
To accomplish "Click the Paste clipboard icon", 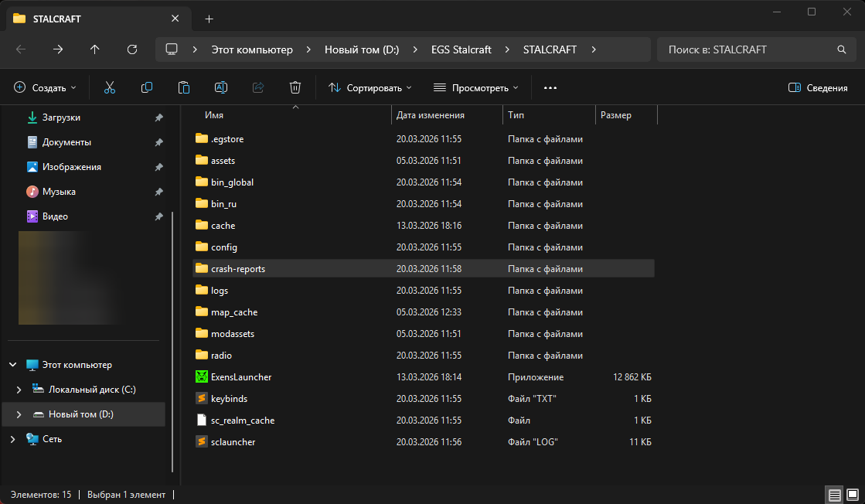I will click(x=184, y=87).
